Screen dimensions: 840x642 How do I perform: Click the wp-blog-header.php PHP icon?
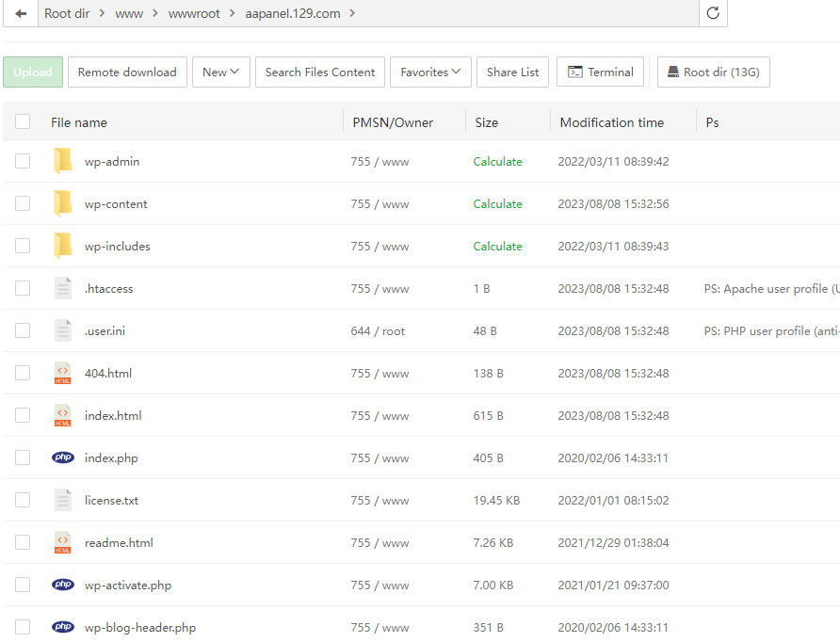coord(63,627)
